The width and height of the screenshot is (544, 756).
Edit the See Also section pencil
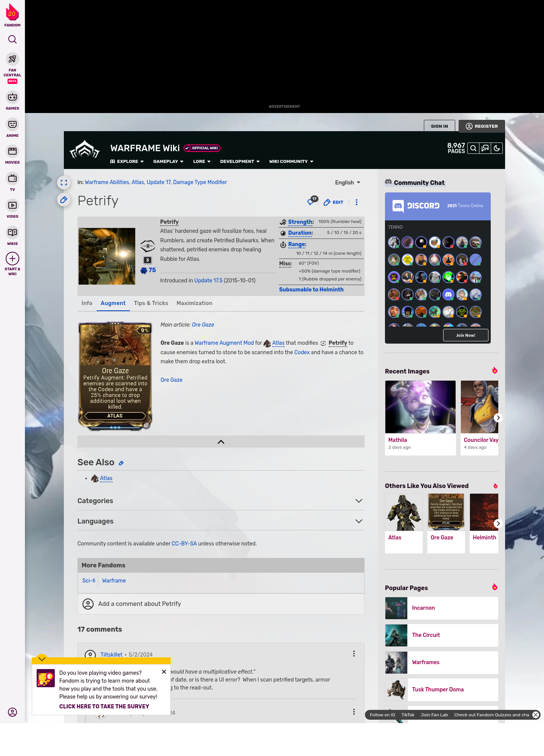[121, 463]
